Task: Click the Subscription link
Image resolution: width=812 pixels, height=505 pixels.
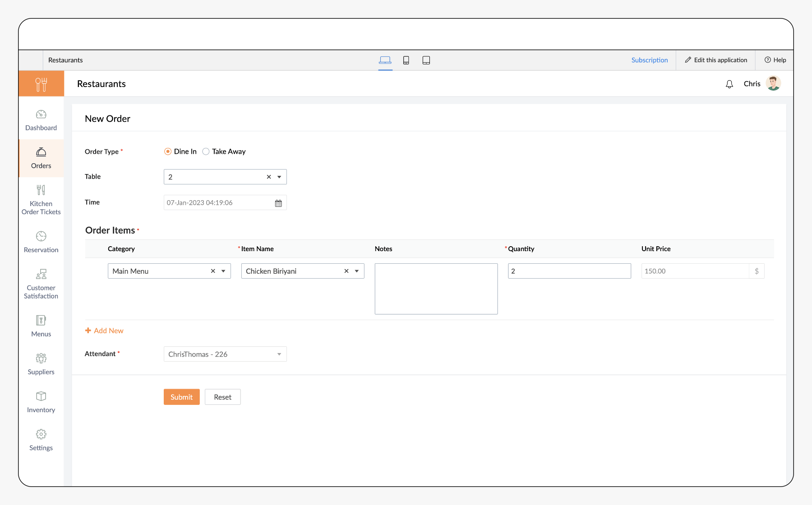Action: (649, 60)
